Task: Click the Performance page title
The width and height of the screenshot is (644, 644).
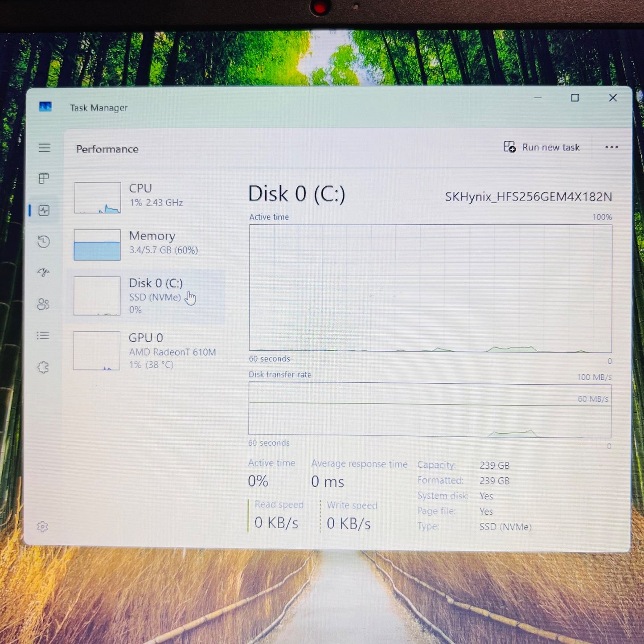Action: (107, 149)
